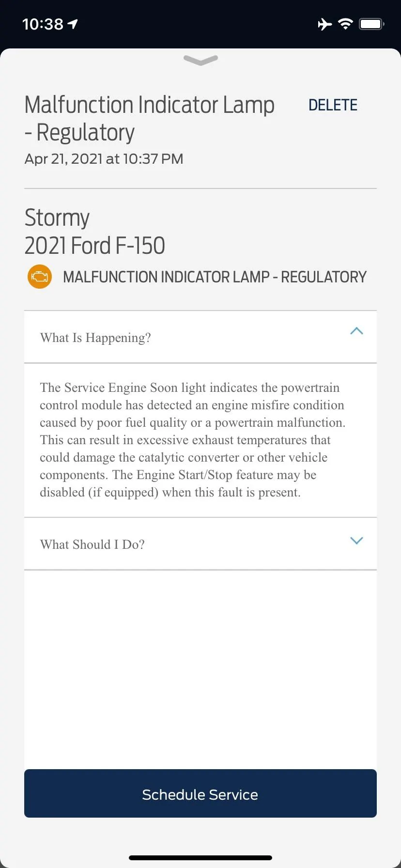Viewport: 401px width, 868px height.
Task: Expand the What Should I Do section
Action: tap(356, 541)
